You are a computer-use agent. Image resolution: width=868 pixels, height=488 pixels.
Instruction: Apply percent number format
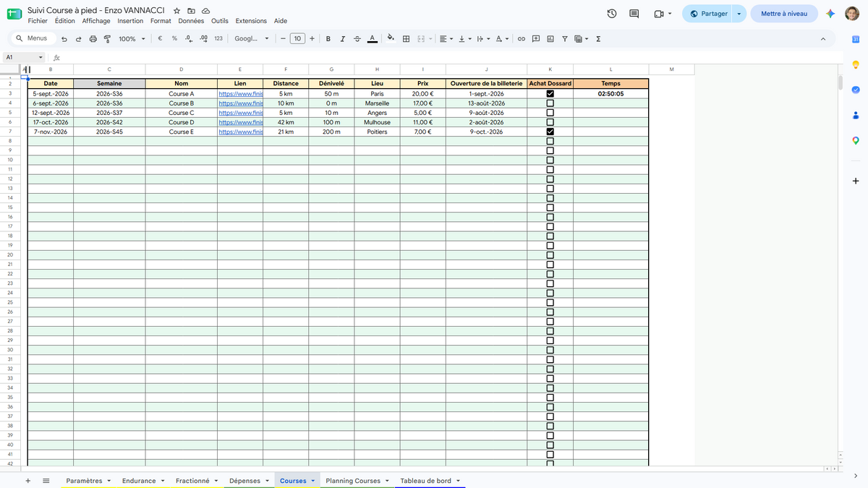pos(174,39)
